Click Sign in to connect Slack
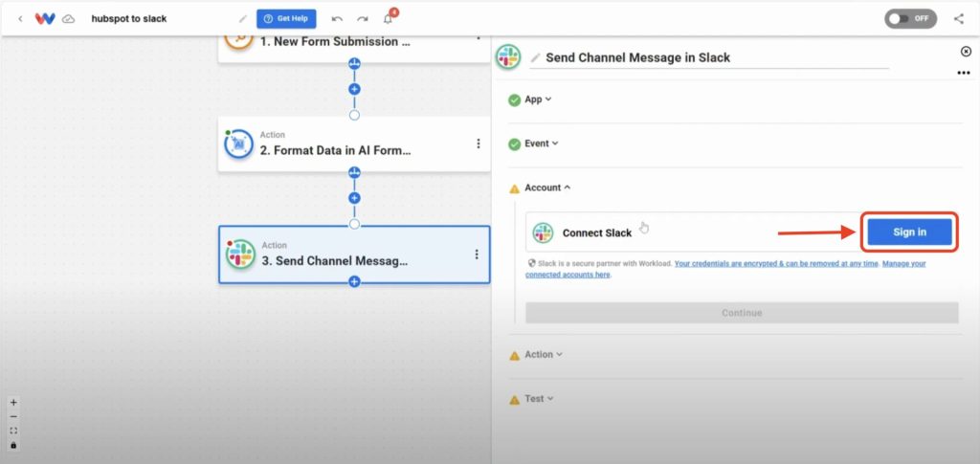 coord(909,232)
